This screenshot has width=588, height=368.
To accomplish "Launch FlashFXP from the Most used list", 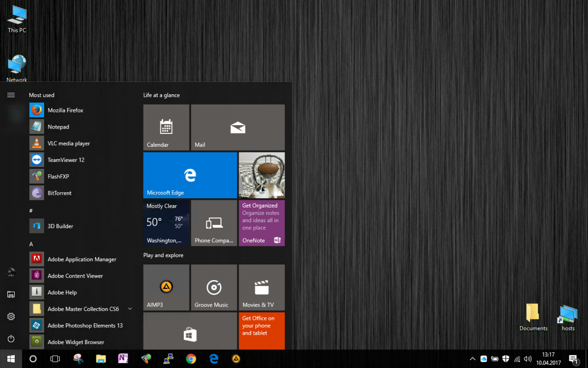I will coord(81,177).
